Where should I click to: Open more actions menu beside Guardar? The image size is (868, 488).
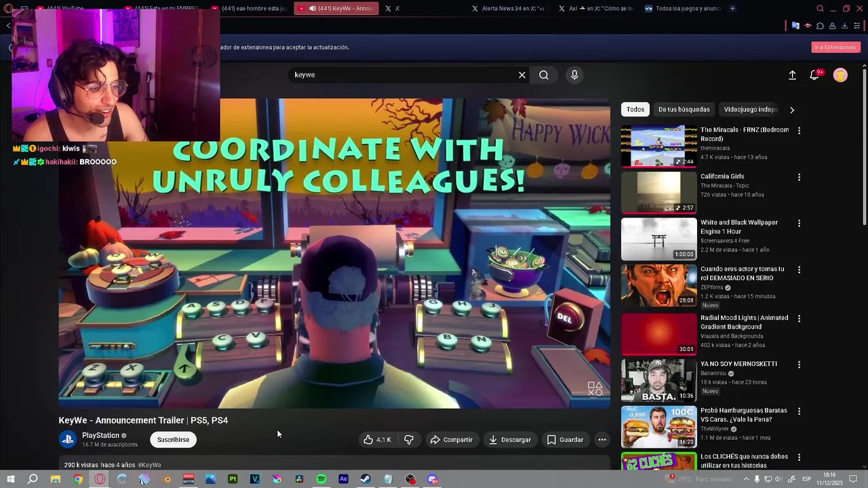point(601,440)
